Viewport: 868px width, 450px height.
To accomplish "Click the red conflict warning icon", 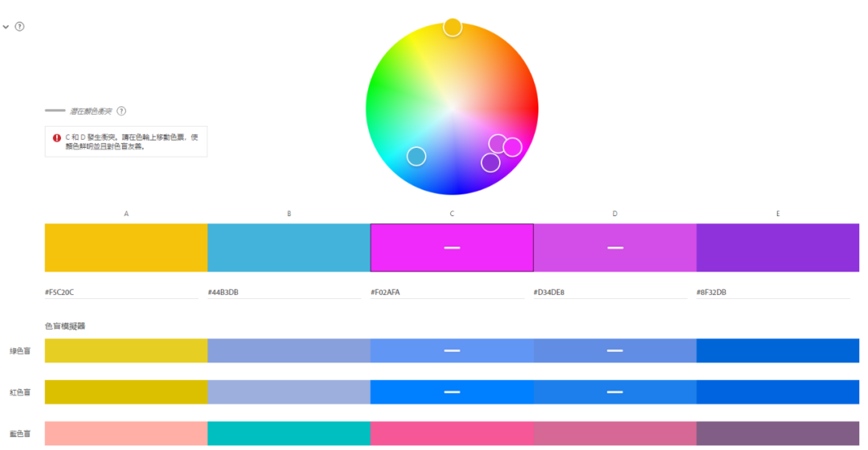I will pos(56,138).
